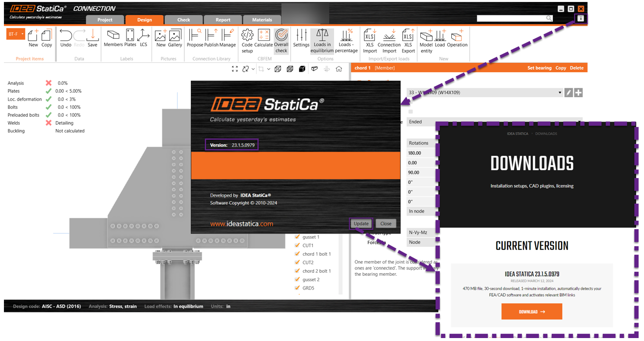Image resolution: width=644 pixels, height=341 pixels.
Task: Switch to the Check tab
Action: 183,20
